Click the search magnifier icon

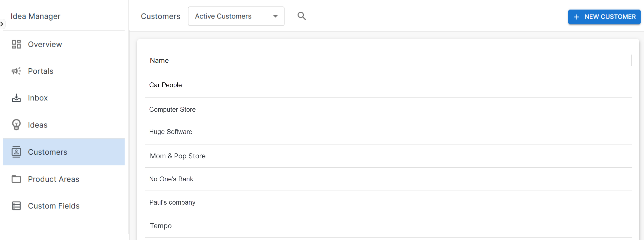coord(302,16)
